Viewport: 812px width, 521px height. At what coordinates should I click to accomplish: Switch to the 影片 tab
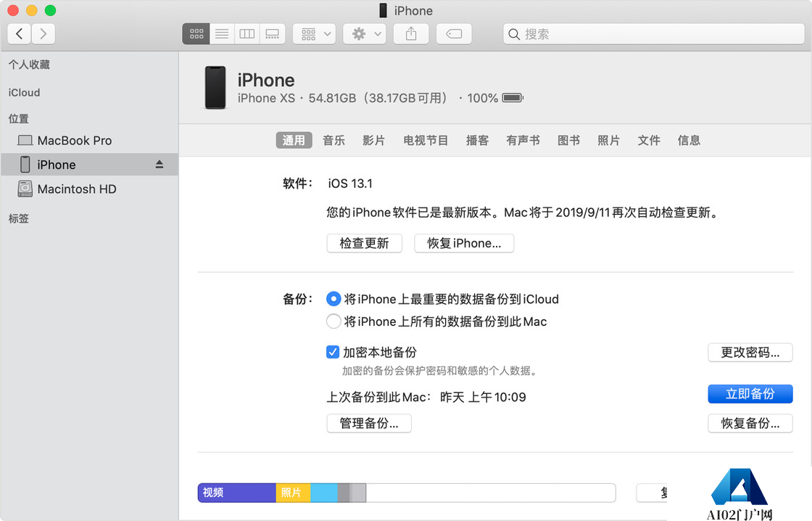374,141
